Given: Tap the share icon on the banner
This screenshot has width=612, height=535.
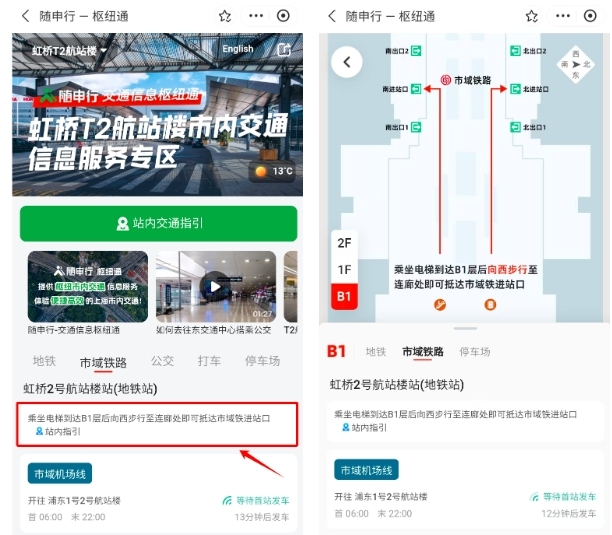Looking at the screenshot, I should 284,50.
